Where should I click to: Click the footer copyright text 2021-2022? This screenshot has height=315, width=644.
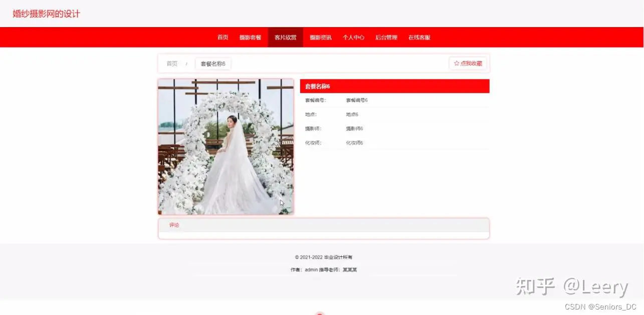[323, 257]
